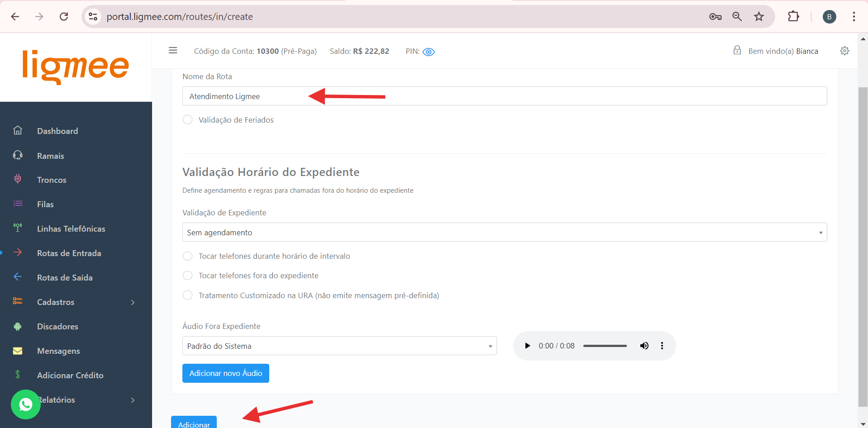Viewport: 868px width, 428px height.
Task: Open the audio player more options menu
Action: point(662,346)
